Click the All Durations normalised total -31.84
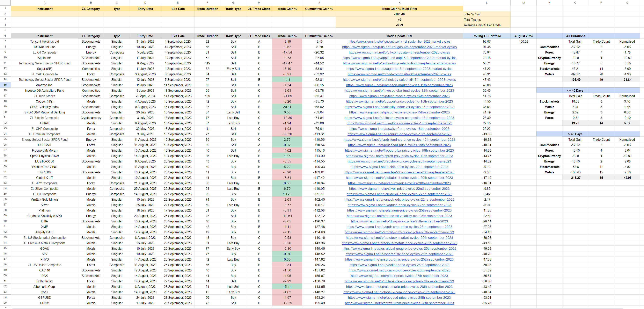 click(x=627, y=80)
